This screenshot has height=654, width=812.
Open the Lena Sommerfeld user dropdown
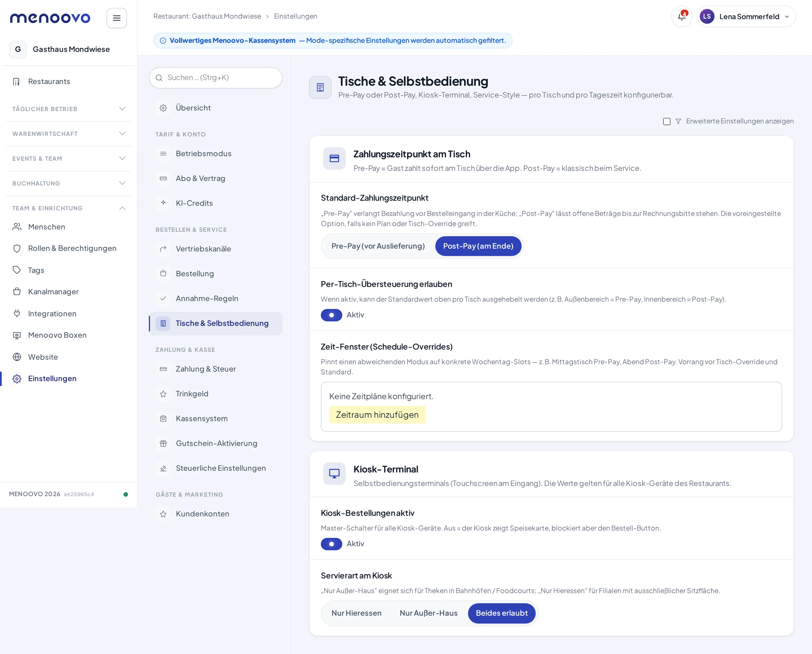tap(746, 17)
